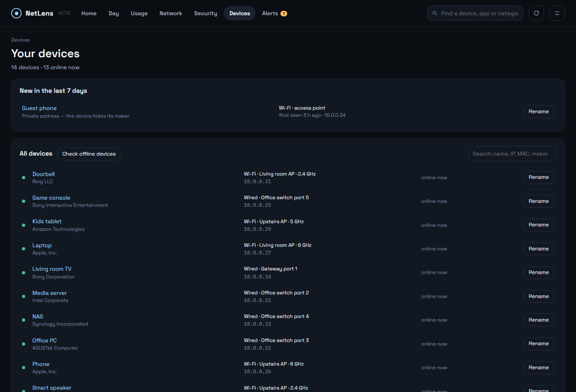Open the Security tab

(x=206, y=13)
